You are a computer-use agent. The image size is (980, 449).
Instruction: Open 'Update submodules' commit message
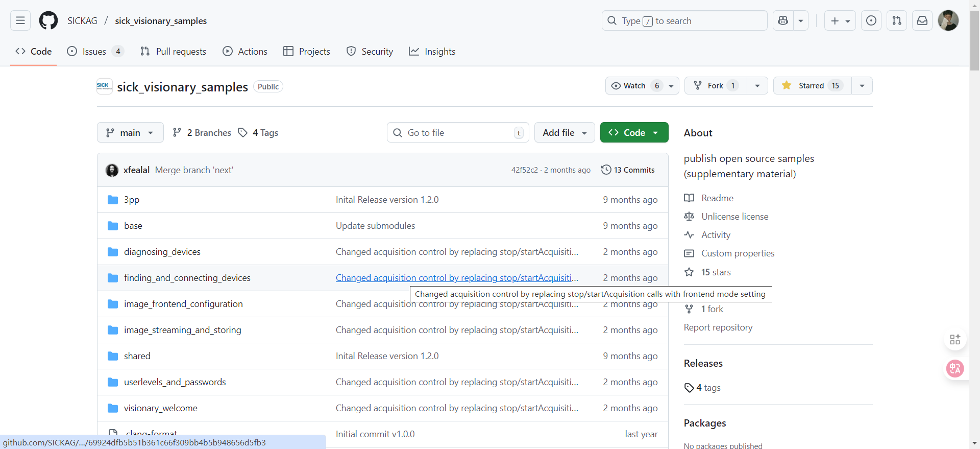375,226
